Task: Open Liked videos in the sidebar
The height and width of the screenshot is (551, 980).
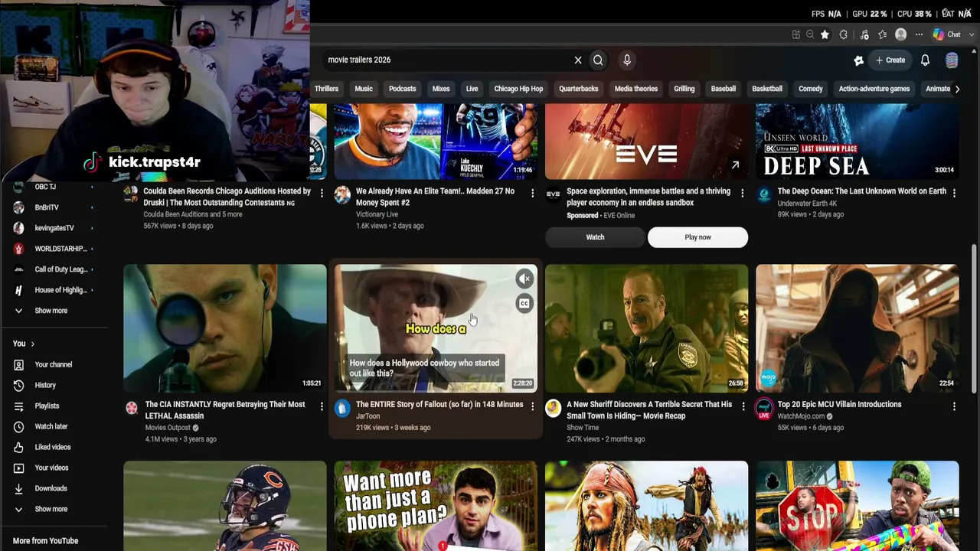Action: tap(52, 448)
